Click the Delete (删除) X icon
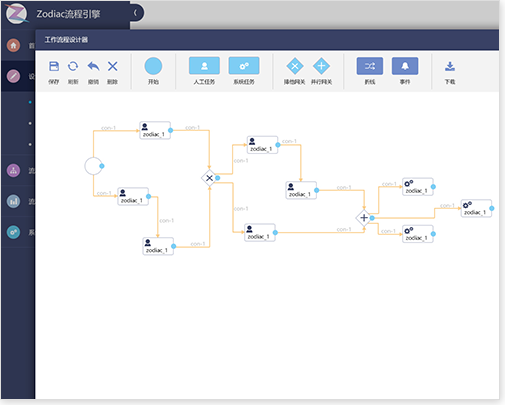The height and width of the screenshot is (405, 505). click(113, 66)
